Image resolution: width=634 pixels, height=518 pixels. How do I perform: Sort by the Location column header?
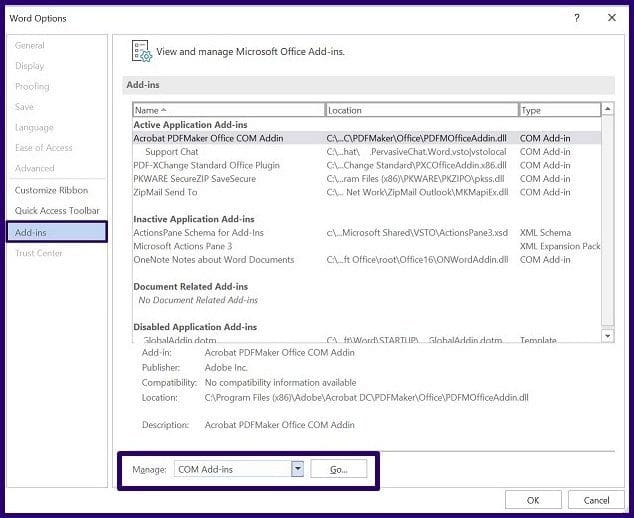pyautogui.click(x=422, y=110)
